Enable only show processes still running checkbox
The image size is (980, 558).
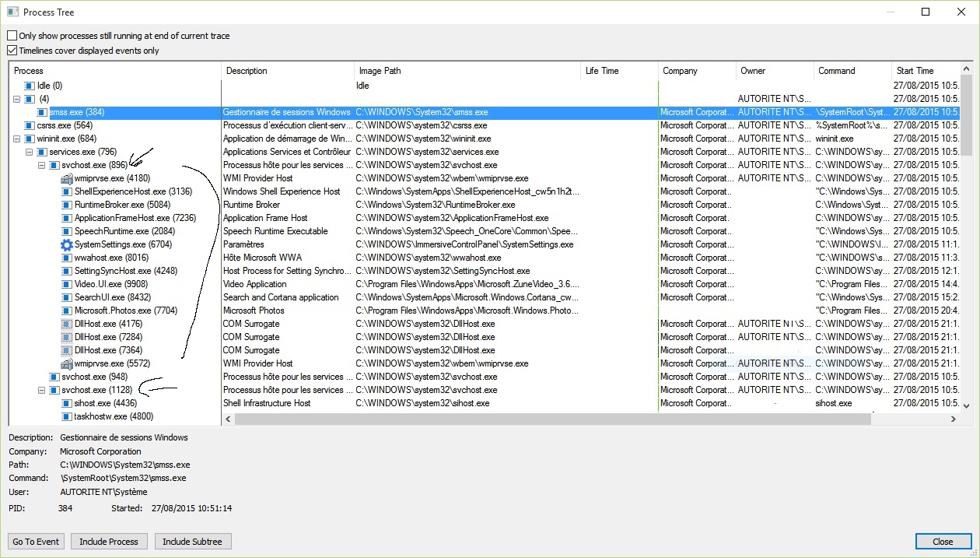pyautogui.click(x=12, y=36)
